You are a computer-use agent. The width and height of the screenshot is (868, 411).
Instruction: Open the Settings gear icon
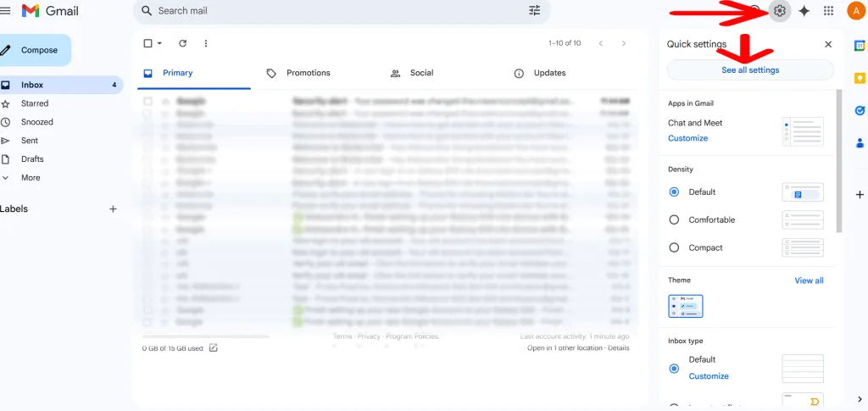(x=780, y=10)
